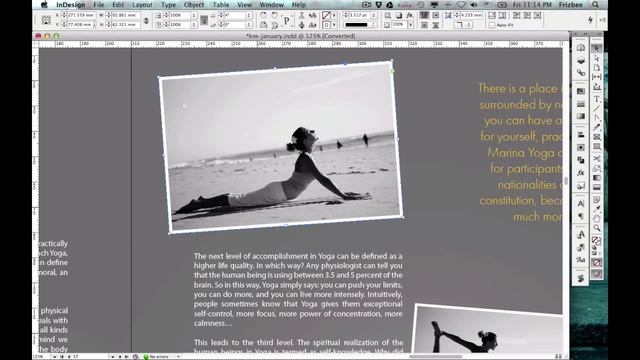
Task: Select the Free Transform tool
Action: [597, 168]
